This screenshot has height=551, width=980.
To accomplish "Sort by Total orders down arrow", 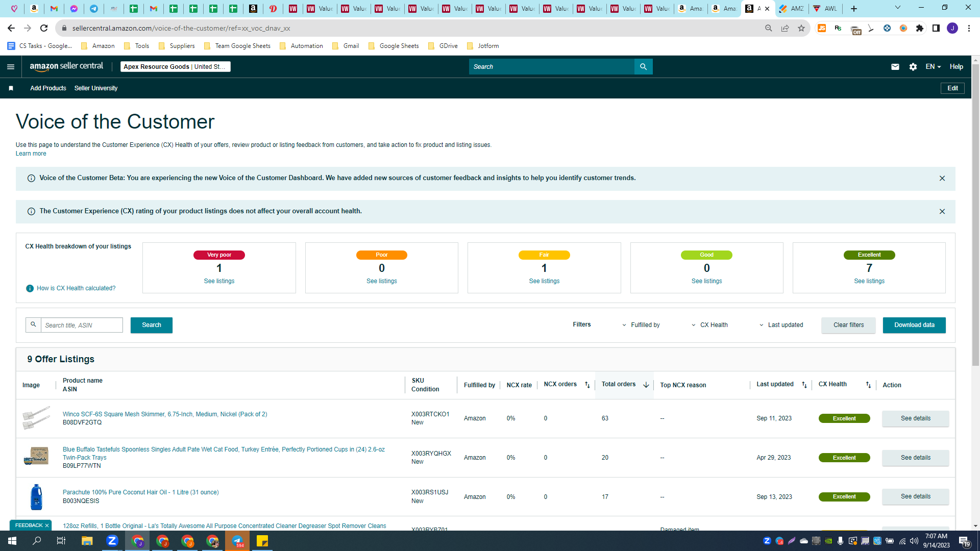I will tap(646, 385).
